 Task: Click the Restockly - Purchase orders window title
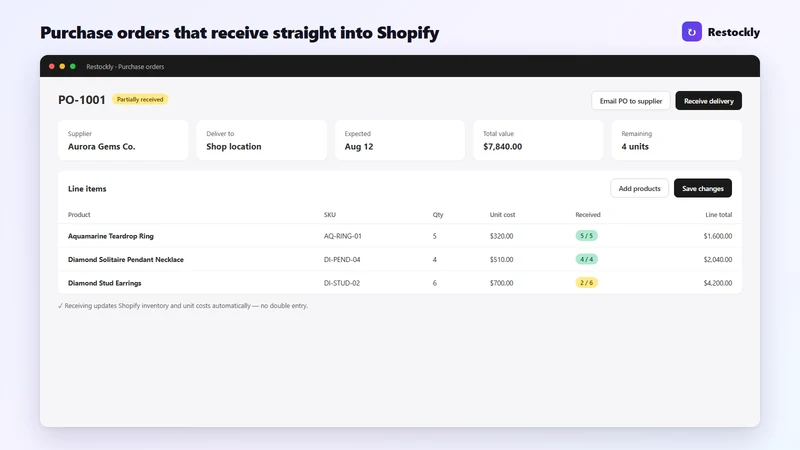(125, 66)
